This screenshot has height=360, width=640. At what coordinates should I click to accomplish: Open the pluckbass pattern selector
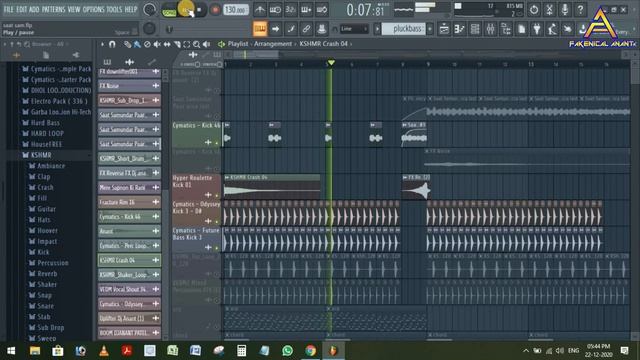point(403,29)
